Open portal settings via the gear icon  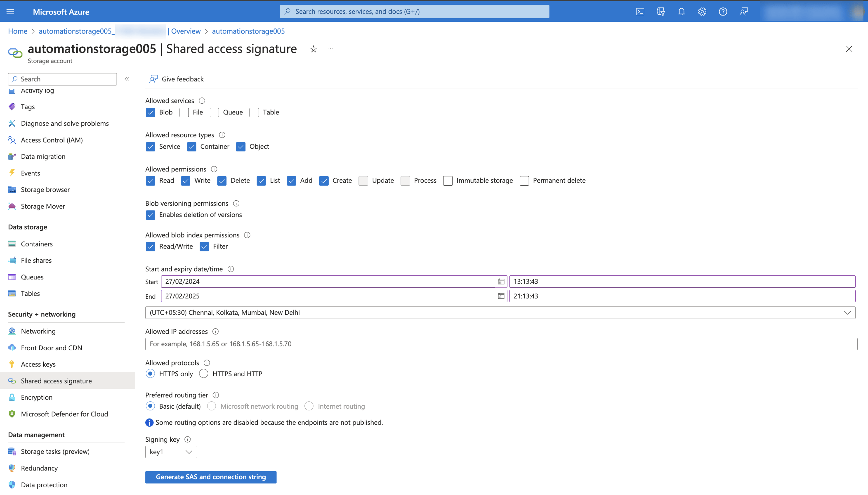tap(702, 12)
